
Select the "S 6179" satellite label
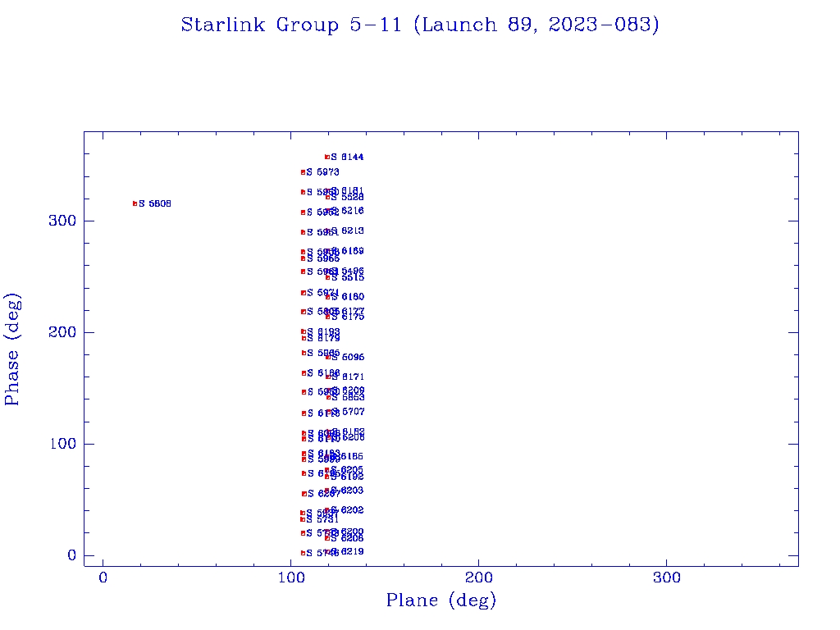[323, 339]
